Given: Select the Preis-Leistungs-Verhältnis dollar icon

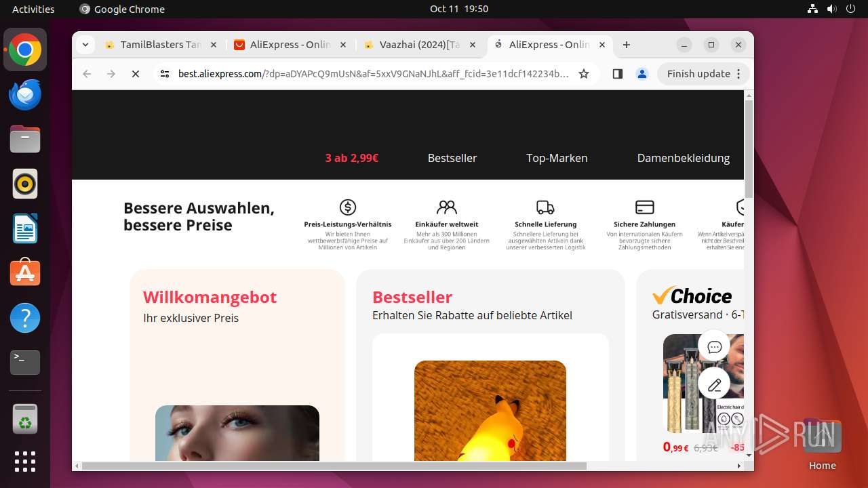Looking at the screenshot, I should pyautogui.click(x=348, y=207).
